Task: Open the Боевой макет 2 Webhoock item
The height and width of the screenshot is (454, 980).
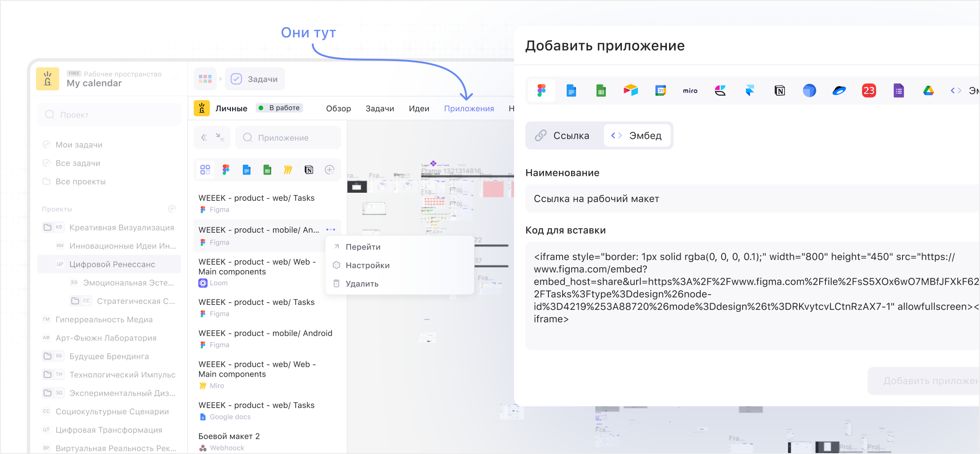Action: coord(267,442)
